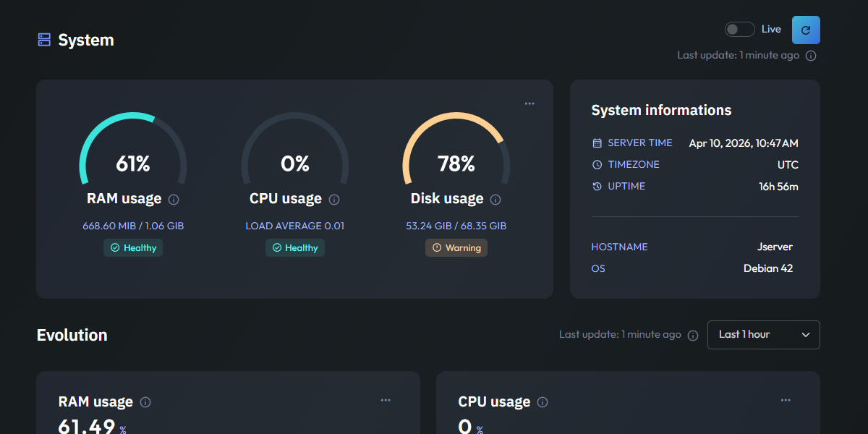The image size is (868, 434).
Task: Click info icon next to top Last update
Action: point(811,56)
